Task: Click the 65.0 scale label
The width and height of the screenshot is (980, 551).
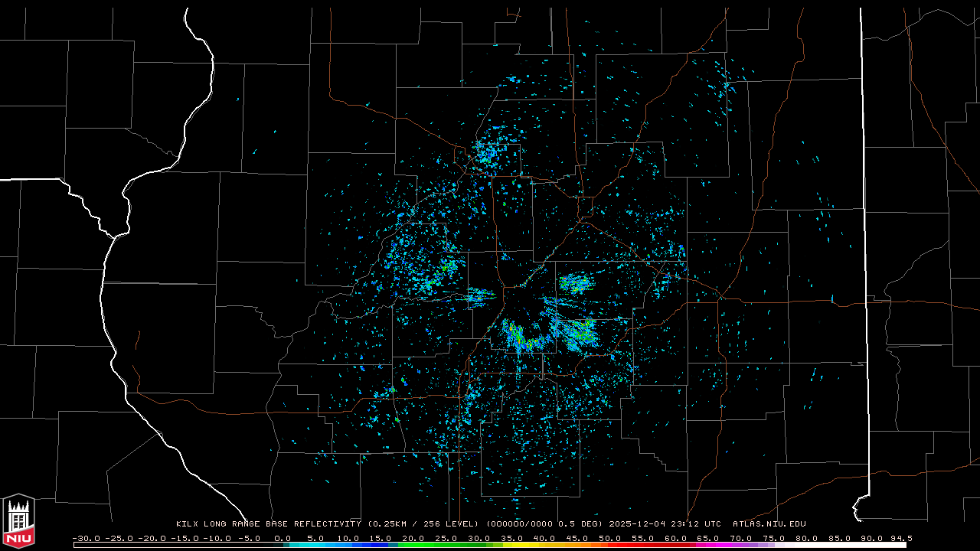Action: (x=708, y=539)
